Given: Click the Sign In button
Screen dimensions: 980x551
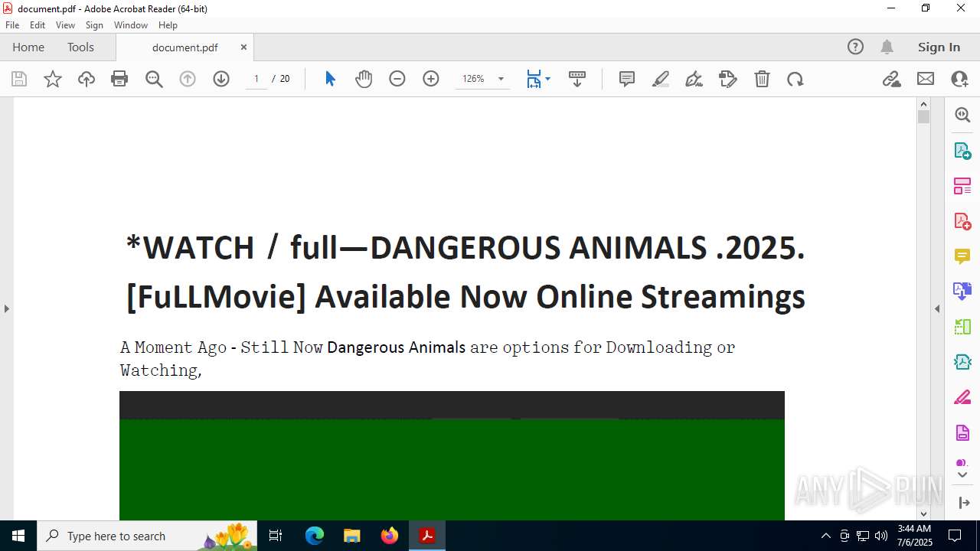Looking at the screenshot, I should [x=939, y=47].
